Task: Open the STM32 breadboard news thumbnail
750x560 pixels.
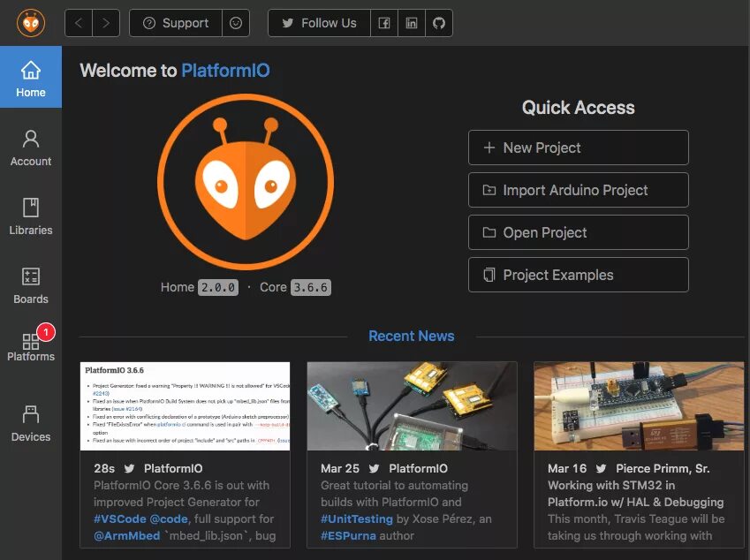Action: pos(639,406)
